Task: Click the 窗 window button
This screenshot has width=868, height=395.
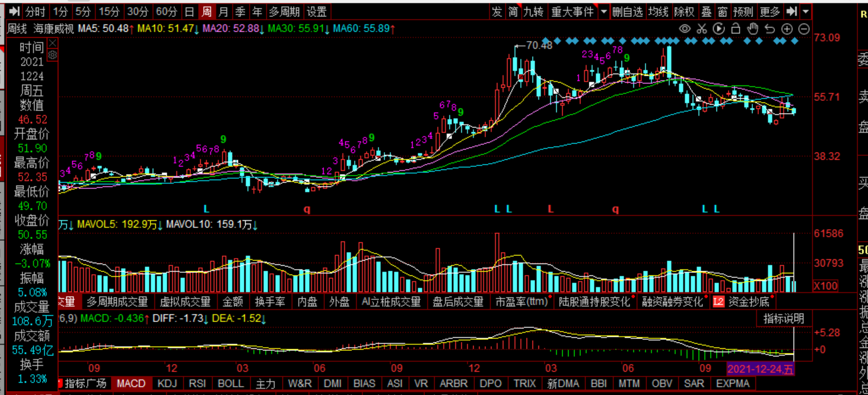Action: 722,11
